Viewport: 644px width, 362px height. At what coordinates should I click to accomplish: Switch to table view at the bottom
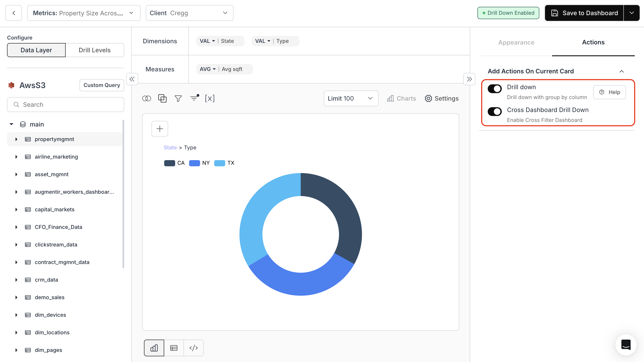[x=173, y=348]
